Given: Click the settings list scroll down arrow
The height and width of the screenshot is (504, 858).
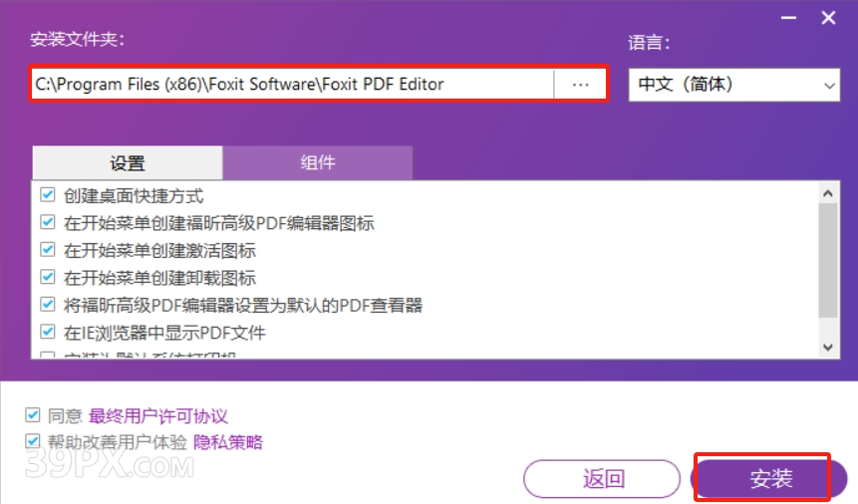Looking at the screenshot, I should pos(828,348).
